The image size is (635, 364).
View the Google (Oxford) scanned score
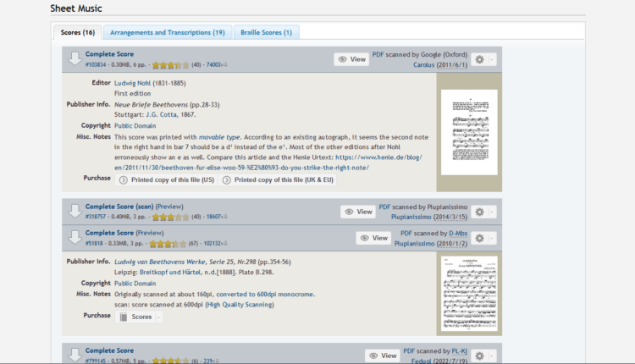(x=351, y=59)
